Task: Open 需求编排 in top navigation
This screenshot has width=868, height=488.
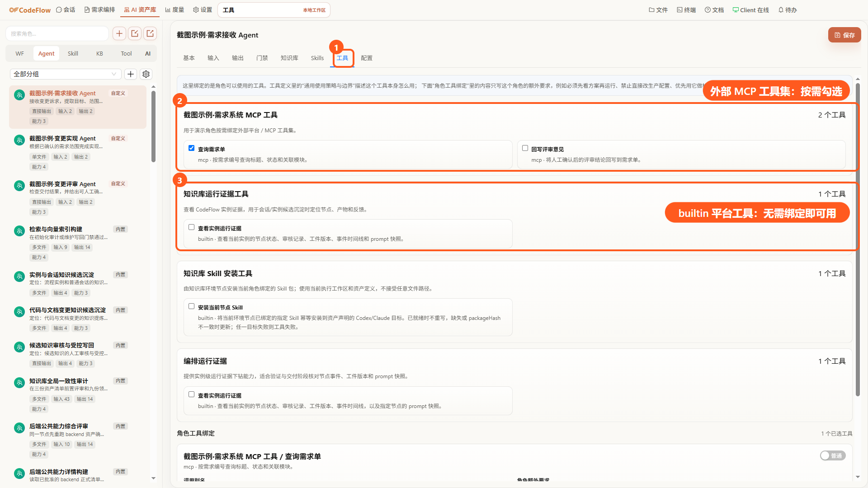Action: click(100, 9)
